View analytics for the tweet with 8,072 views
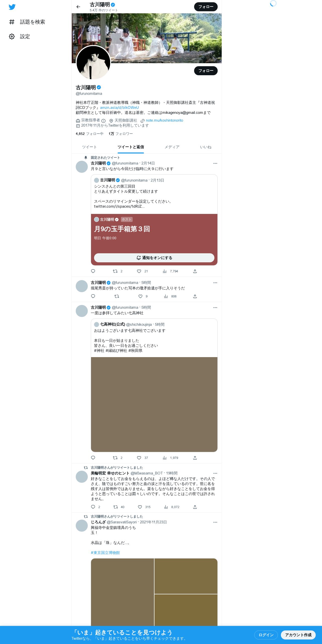The image size is (322, 644). tap(166, 507)
